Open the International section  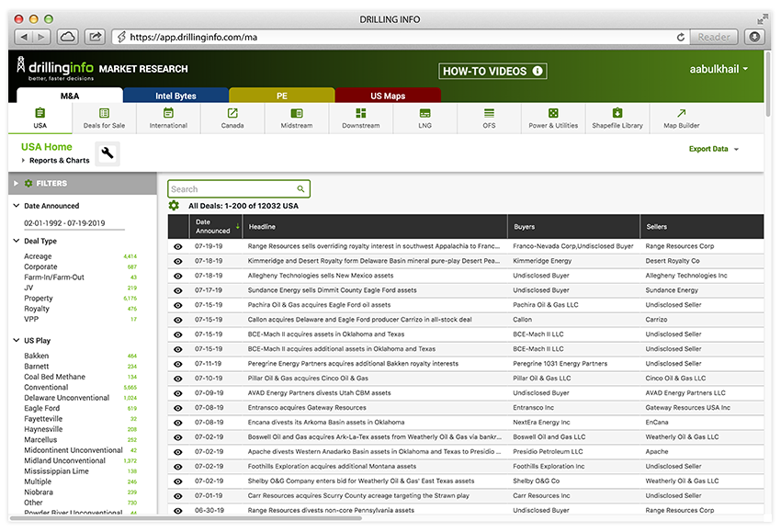coord(168,119)
